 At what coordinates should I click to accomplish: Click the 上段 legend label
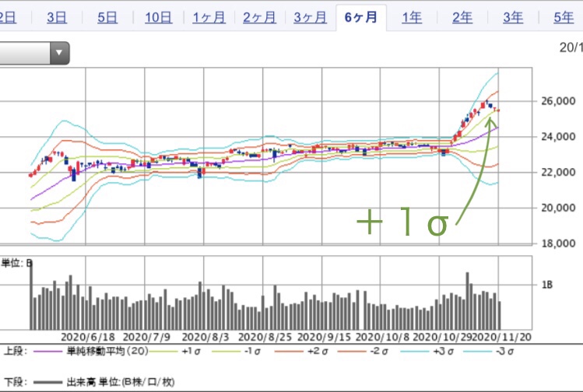(x=16, y=351)
